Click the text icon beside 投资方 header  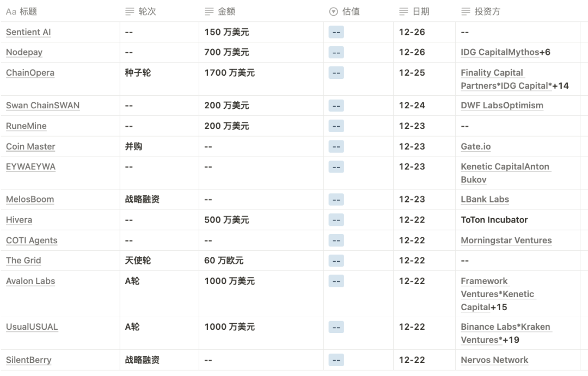pos(465,11)
